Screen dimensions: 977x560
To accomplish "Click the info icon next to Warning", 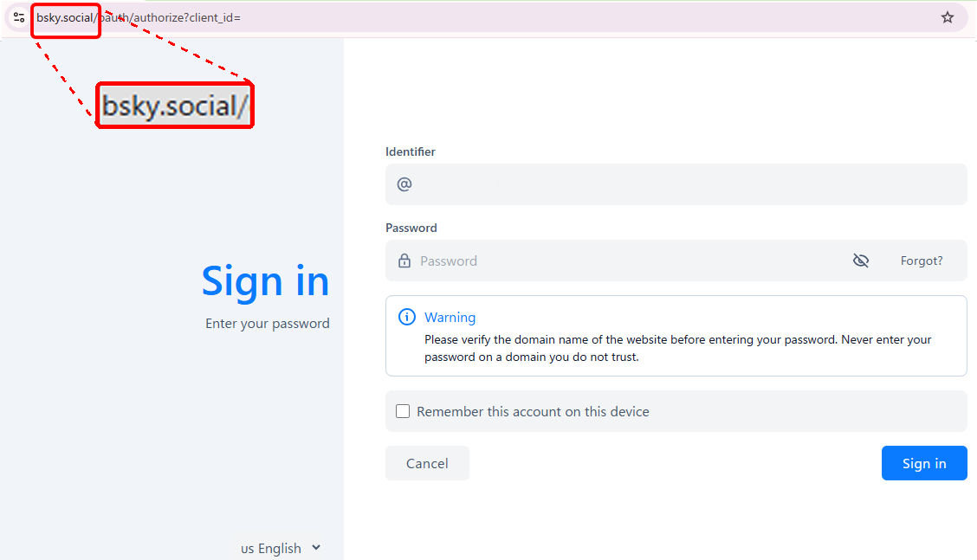I will tap(407, 317).
